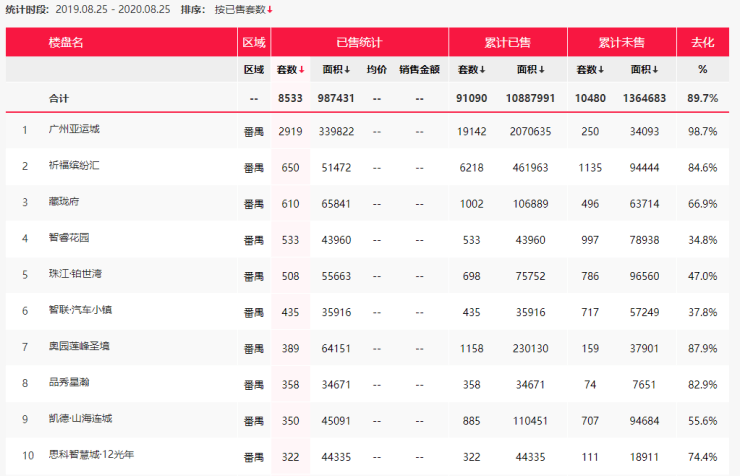Open the 按已售套数 sort order selector

[241, 10]
